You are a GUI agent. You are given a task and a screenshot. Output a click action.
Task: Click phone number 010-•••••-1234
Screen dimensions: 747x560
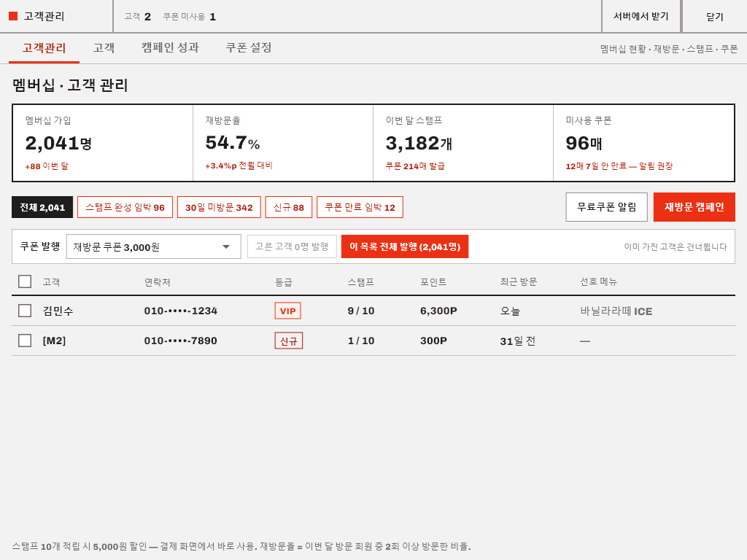181,311
